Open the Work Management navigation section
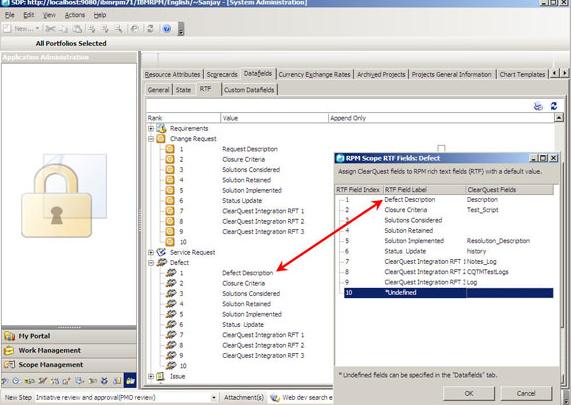This screenshot has height=405, width=572. (x=69, y=350)
